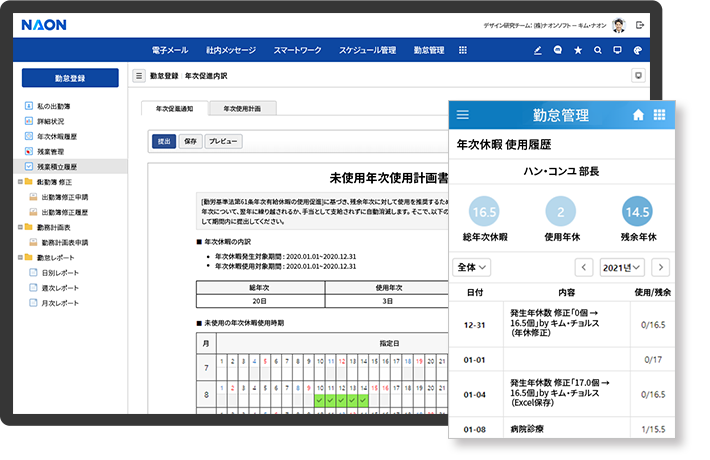Image resolution: width=710 pixels, height=460 pixels.
Task: Open the apps grid icon beside 勤怠管理
Action: tap(463, 50)
